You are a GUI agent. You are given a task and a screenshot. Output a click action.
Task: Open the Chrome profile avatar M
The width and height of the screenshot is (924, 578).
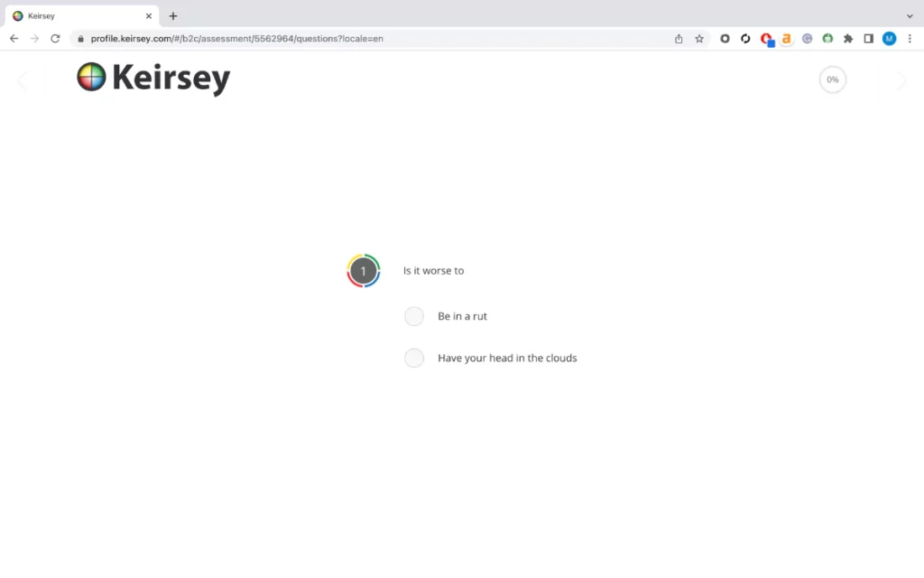click(889, 38)
